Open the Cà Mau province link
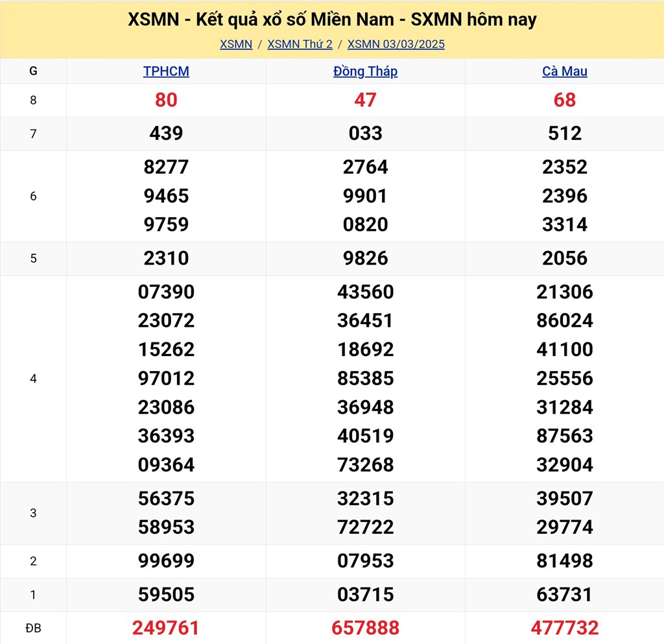 pyautogui.click(x=565, y=71)
